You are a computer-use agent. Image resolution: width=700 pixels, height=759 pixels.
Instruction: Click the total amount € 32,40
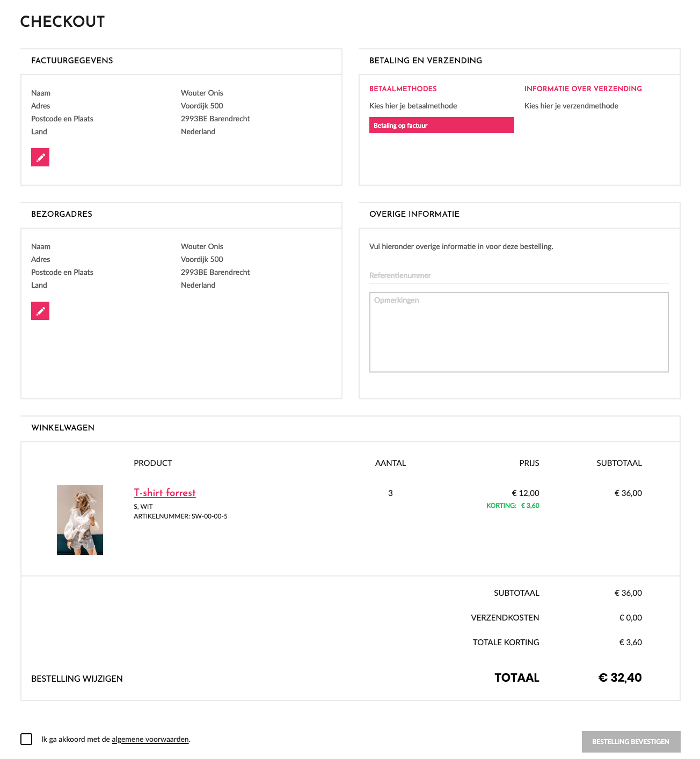tap(620, 677)
